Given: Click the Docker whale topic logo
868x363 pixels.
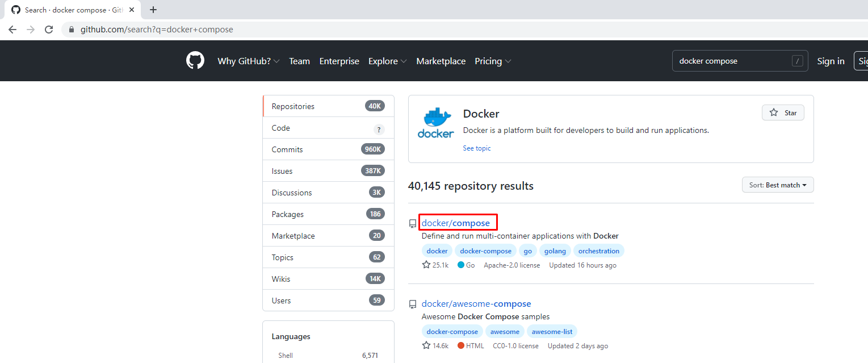Looking at the screenshot, I should (435, 123).
